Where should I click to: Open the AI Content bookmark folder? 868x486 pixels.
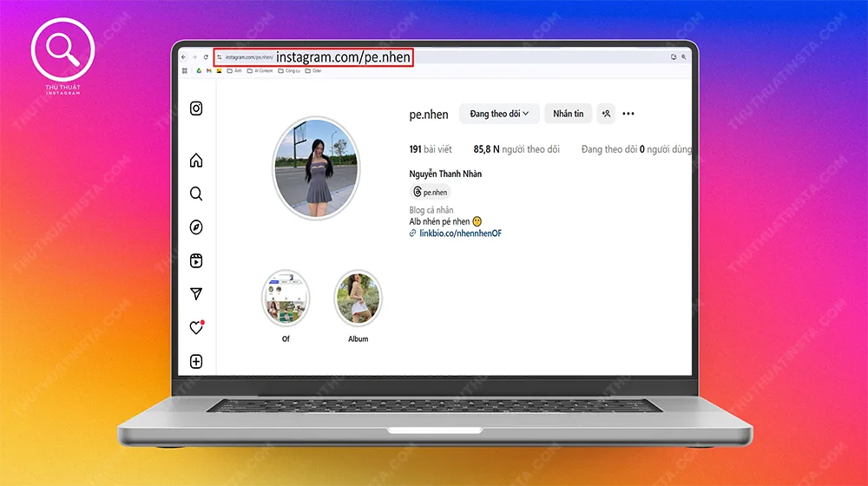tap(260, 71)
